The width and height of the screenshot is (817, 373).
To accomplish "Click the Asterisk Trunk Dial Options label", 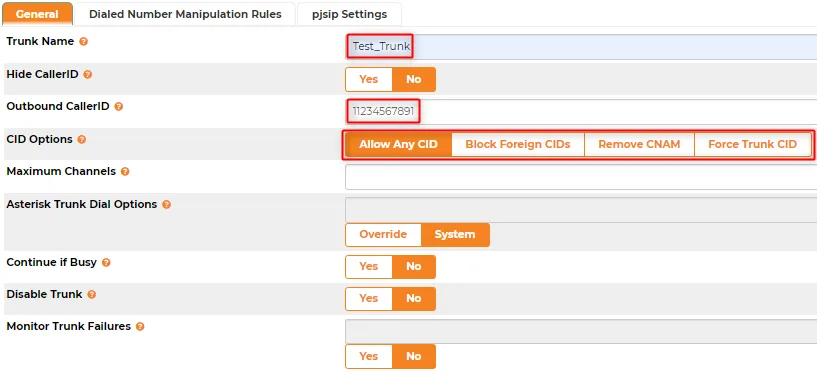I will [x=82, y=205].
